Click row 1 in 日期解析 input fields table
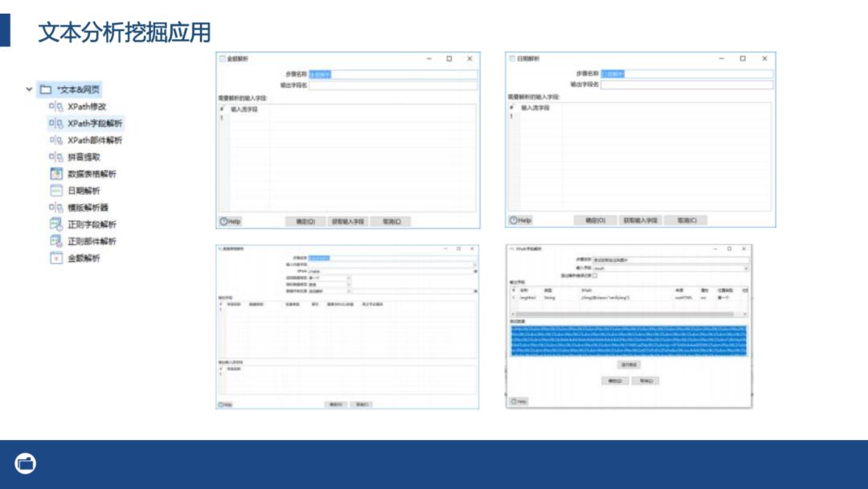 click(x=640, y=117)
